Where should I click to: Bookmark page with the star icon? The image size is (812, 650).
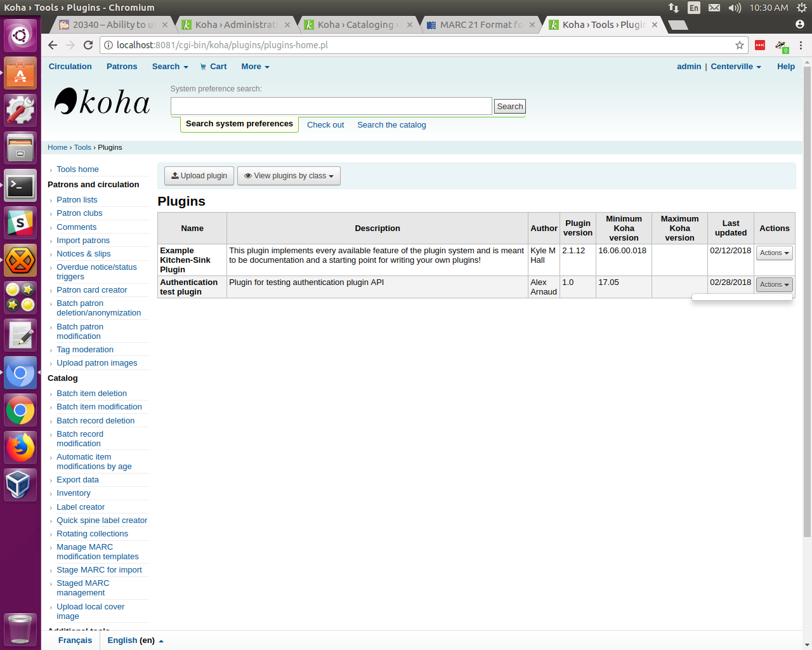(739, 45)
